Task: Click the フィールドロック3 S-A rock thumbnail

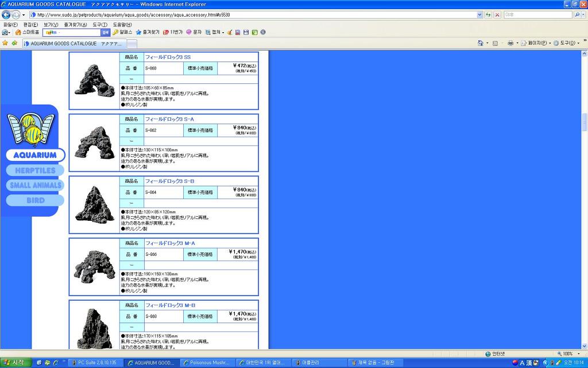Action: point(95,143)
